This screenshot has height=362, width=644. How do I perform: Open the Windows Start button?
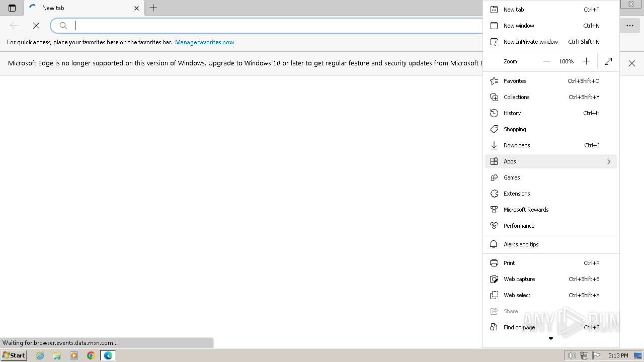(14, 355)
